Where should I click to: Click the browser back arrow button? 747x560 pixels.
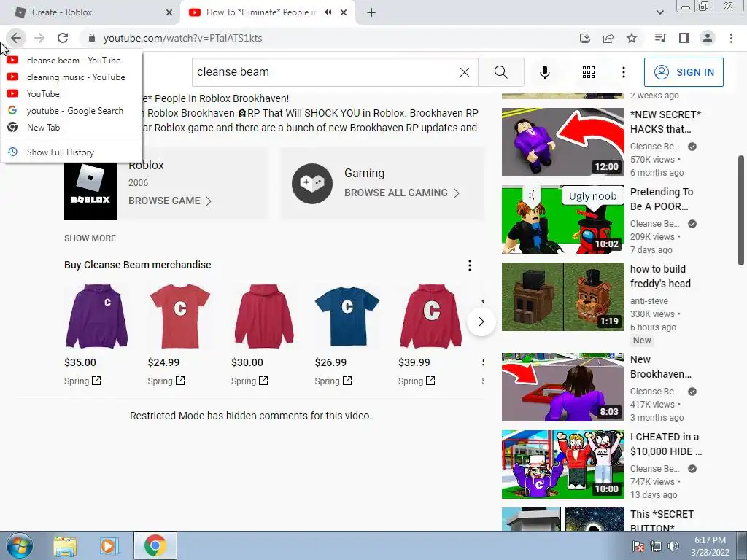pyautogui.click(x=16, y=38)
